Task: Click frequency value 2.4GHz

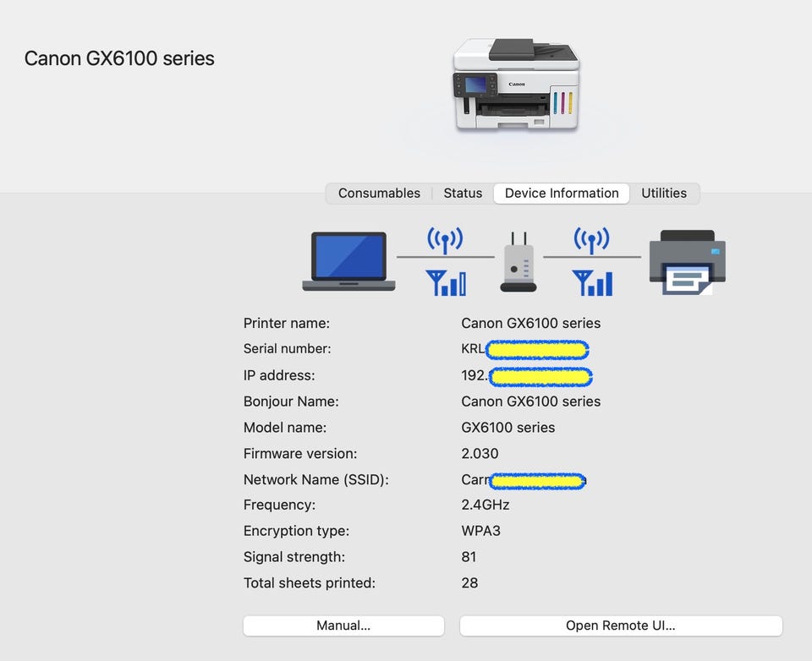Action: click(486, 505)
